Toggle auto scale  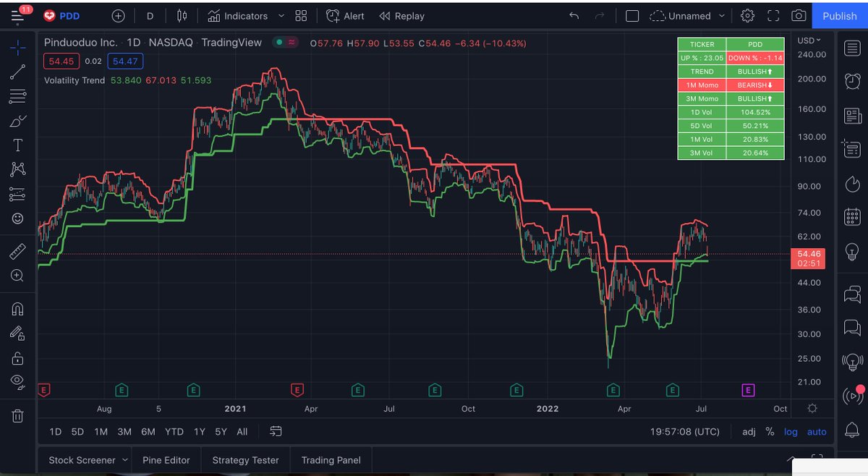coord(817,432)
